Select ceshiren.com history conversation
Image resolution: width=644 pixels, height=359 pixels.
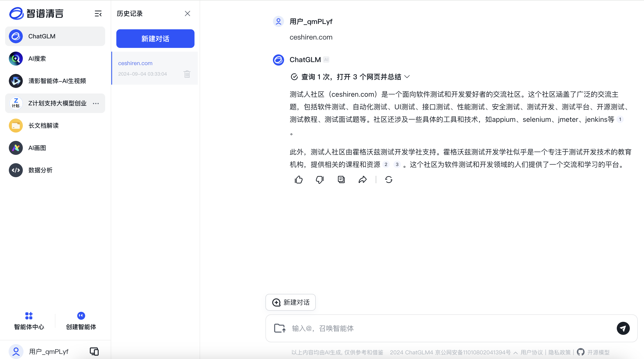point(154,68)
